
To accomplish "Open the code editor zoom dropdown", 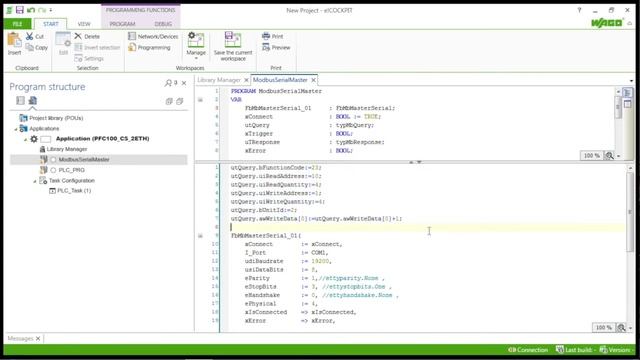I will coord(631,328).
